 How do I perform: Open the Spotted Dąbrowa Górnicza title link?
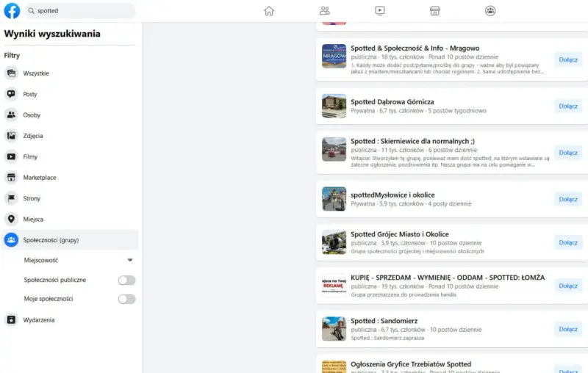click(x=392, y=102)
